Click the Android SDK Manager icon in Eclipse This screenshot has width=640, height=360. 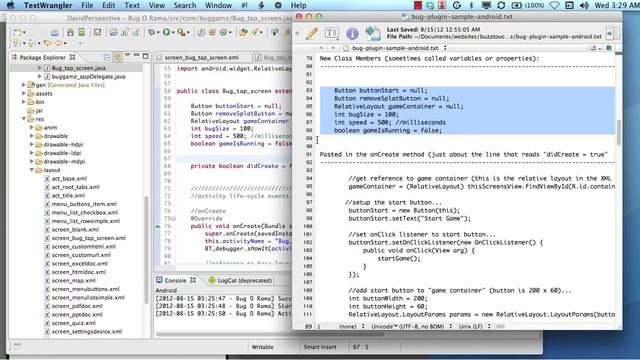pos(71,32)
